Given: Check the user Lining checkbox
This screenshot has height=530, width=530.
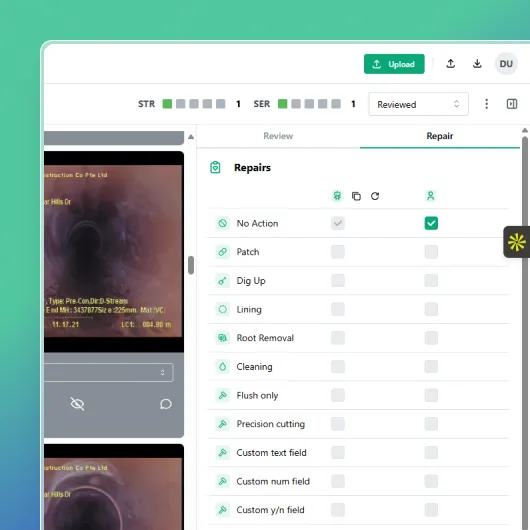Looking at the screenshot, I should 431,309.
